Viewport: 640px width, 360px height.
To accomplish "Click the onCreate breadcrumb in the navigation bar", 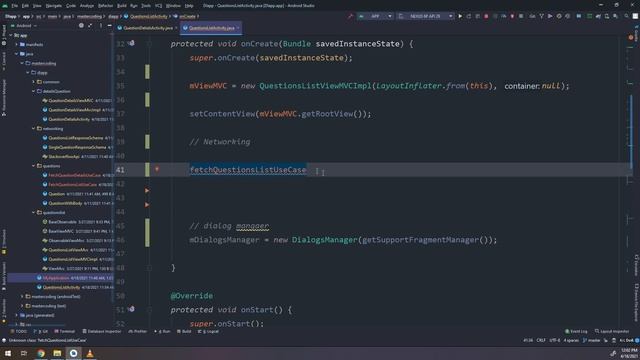I will [x=187, y=16].
